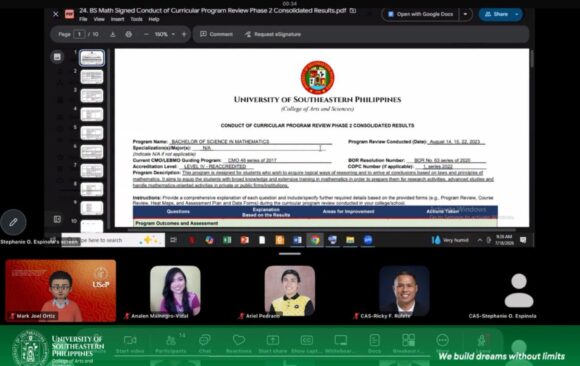Open the Zoom Participants panel
580x366 pixels.
(171, 344)
